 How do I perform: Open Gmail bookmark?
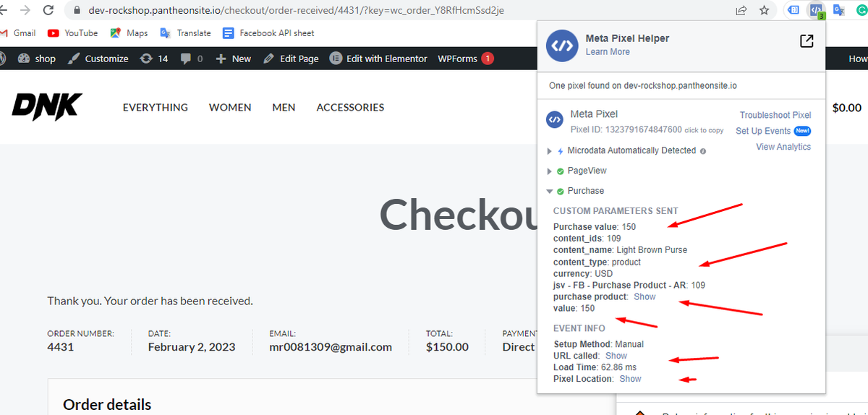18,33
